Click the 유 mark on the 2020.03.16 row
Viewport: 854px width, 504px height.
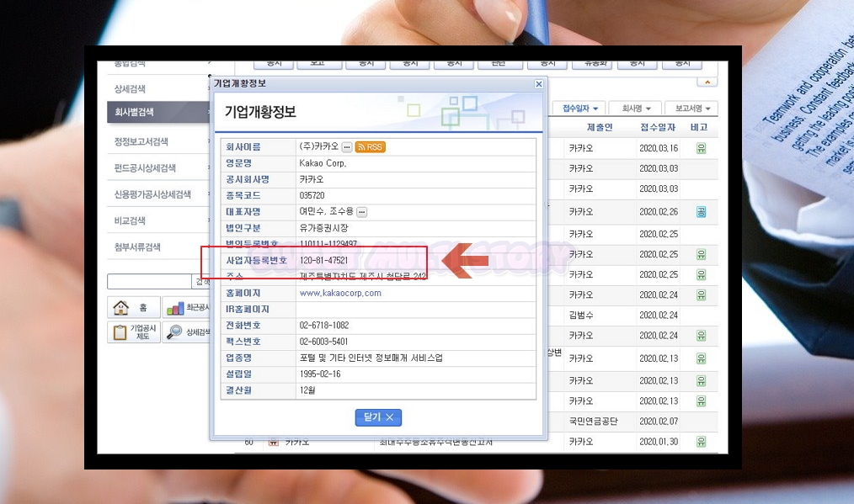(x=701, y=148)
